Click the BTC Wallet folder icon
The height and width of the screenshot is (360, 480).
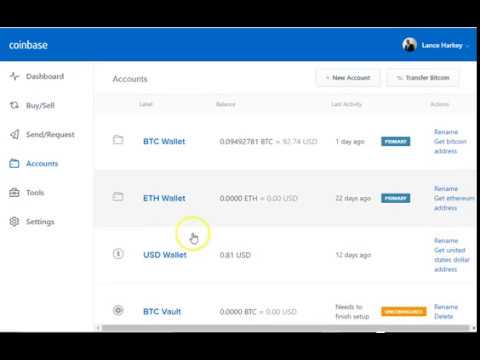(118, 140)
